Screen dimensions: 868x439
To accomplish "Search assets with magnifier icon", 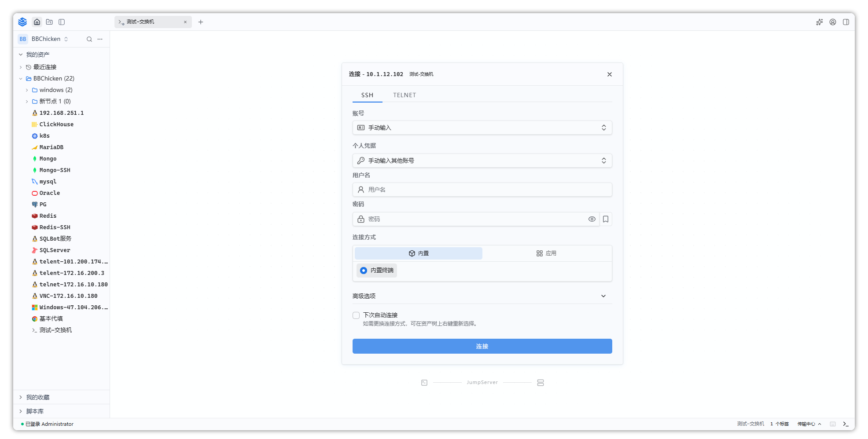I will tap(89, 39).
